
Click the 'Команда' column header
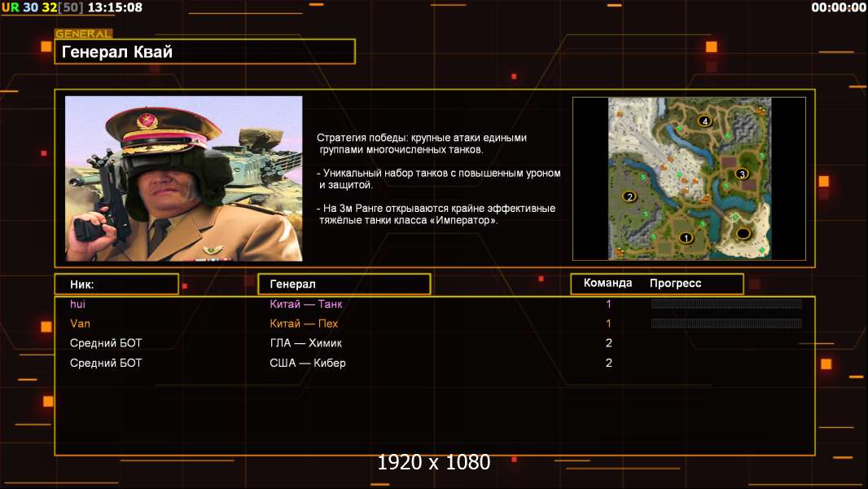click(x=607, y=283)
